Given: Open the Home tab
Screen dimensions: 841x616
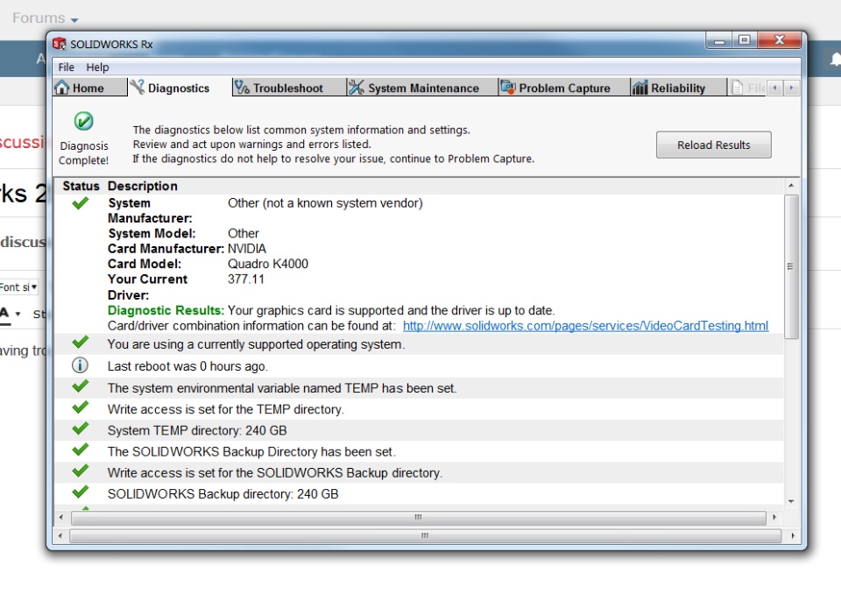Looking at the screenshot, I should 90,88.
